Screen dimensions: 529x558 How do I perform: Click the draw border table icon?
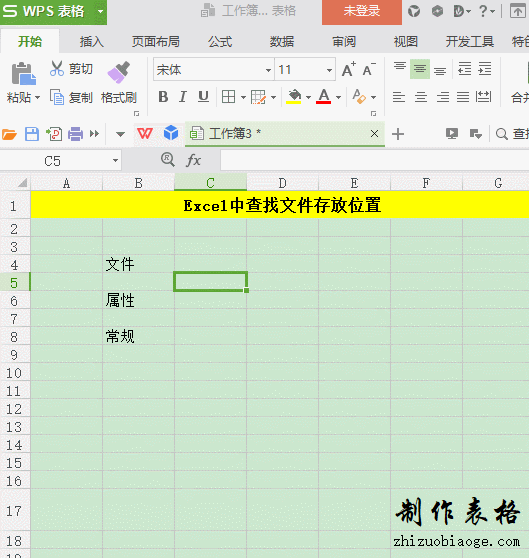[x=258, y=96]
